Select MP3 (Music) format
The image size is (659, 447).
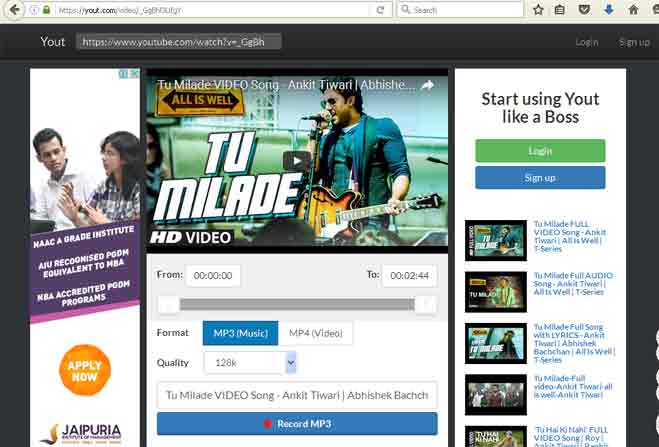[x=240, y=333]
